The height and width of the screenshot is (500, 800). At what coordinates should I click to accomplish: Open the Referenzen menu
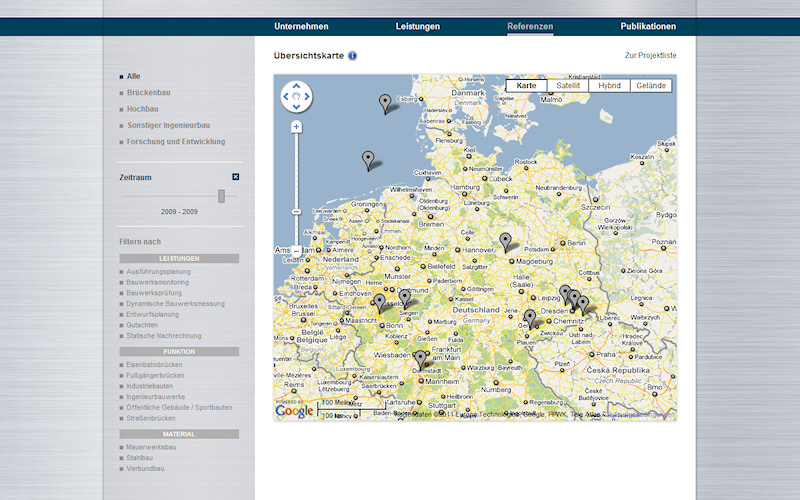coord(530,27)
